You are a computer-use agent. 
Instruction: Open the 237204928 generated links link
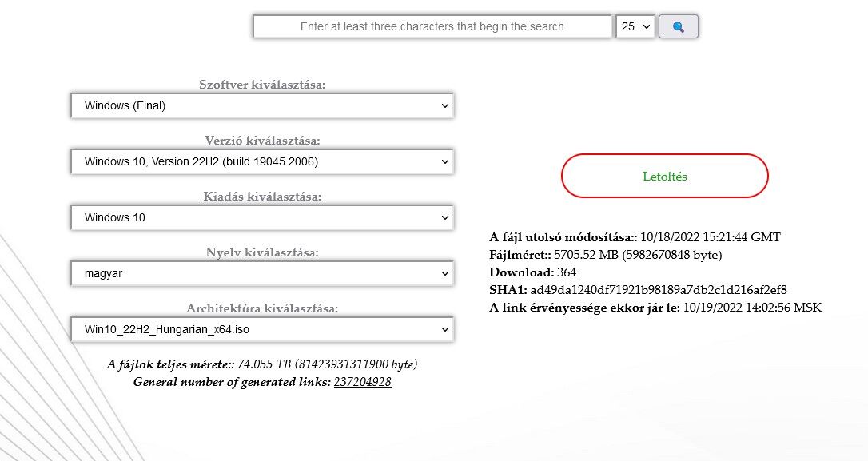click(363, 382)
